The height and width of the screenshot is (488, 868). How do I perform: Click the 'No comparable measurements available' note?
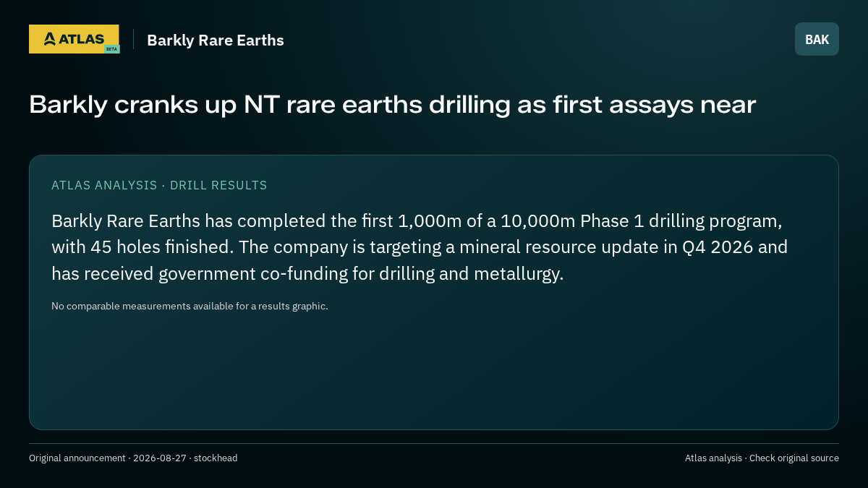(190, 306)
